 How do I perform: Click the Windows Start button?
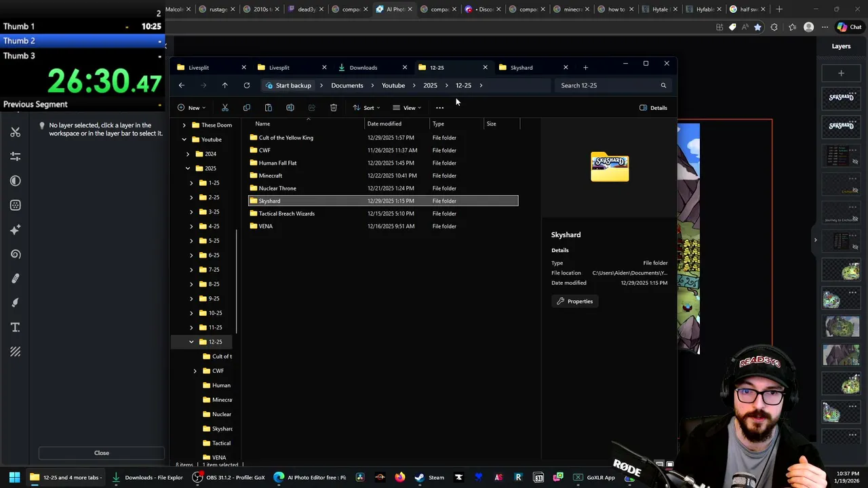[x=14, y=477]
